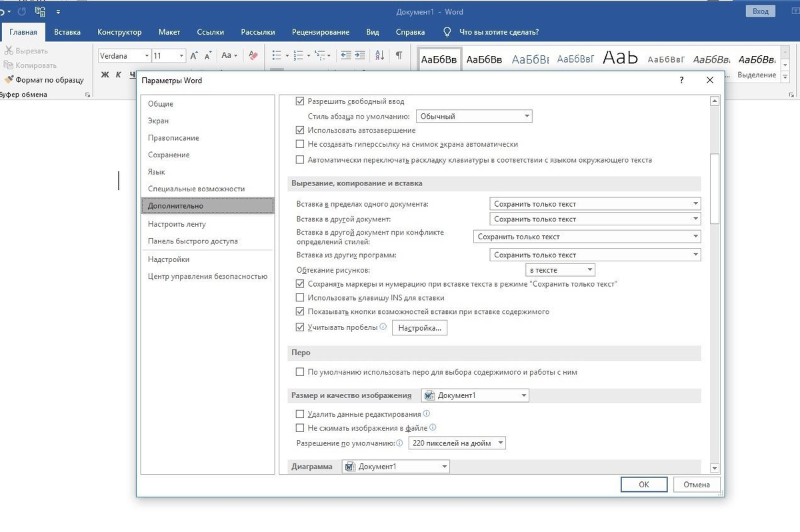Toggle Разрешить свободный ввод checkbox

[x=300, y=102]
